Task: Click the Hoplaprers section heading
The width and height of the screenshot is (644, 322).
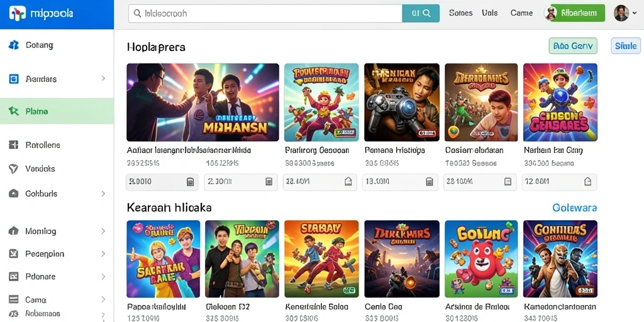Action: point(156,47)
